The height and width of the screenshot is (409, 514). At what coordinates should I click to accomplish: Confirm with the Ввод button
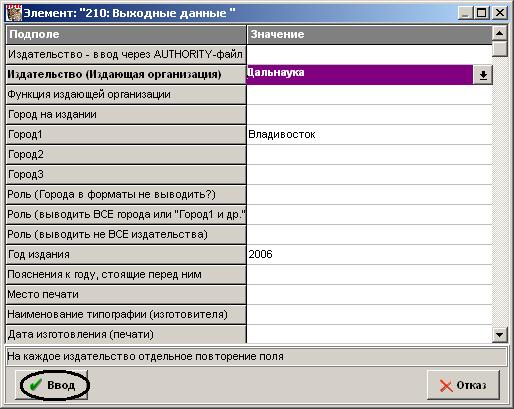pos(52,385)
